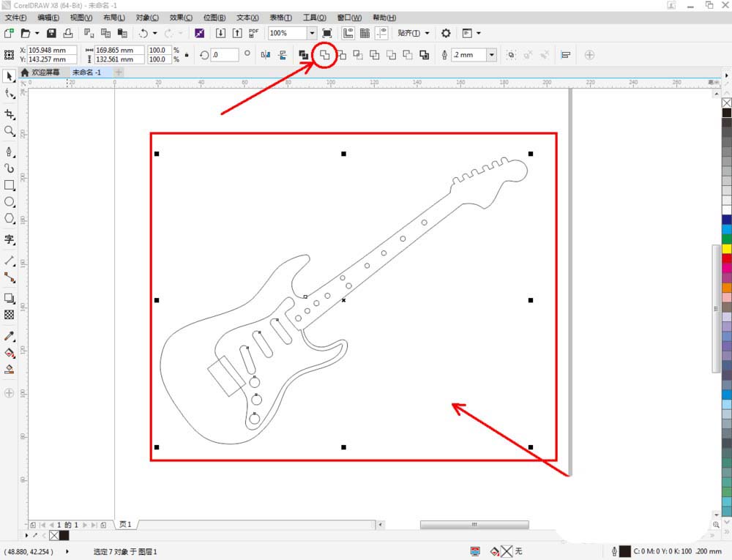Open the Effects menu
The image size is (732, 560).
coord(181,18)
